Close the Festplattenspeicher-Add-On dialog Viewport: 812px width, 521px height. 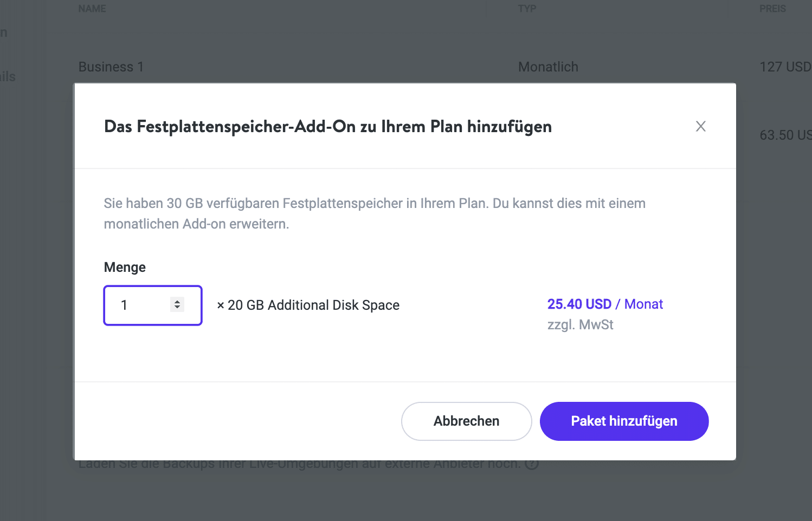(700, 126)
